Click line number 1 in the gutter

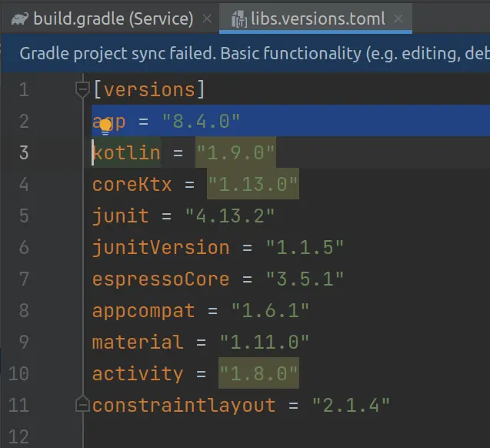[24, 90]
